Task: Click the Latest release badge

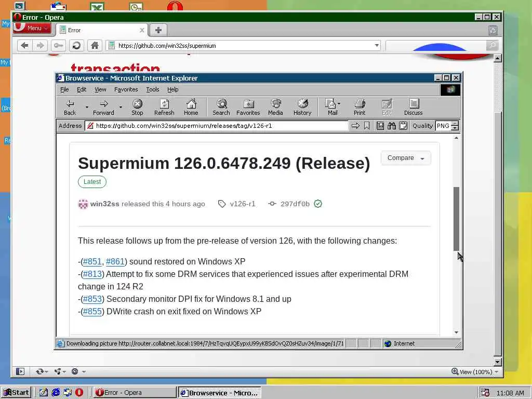Action: pos(92,182)
